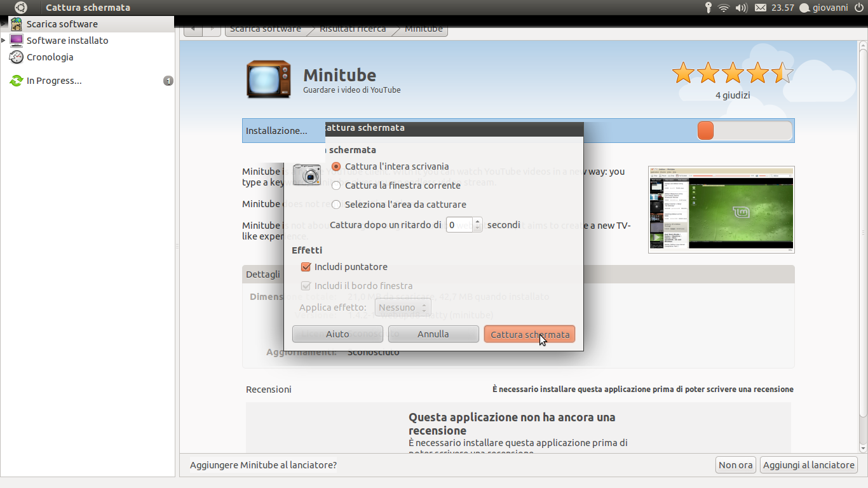The width and height of the screenshot is (868, 488).
Task: Click the Non ora button
Action: pos(736,465)
